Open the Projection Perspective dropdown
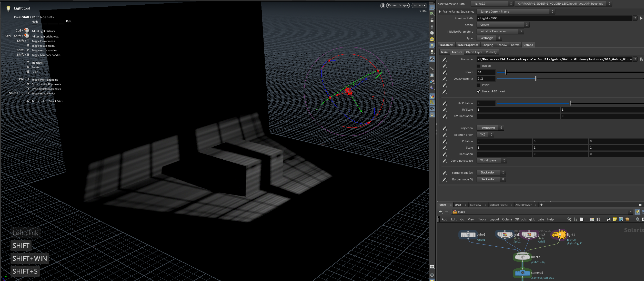Image resolution: width=644 pixels, height=281 pixels. [490, 128]
